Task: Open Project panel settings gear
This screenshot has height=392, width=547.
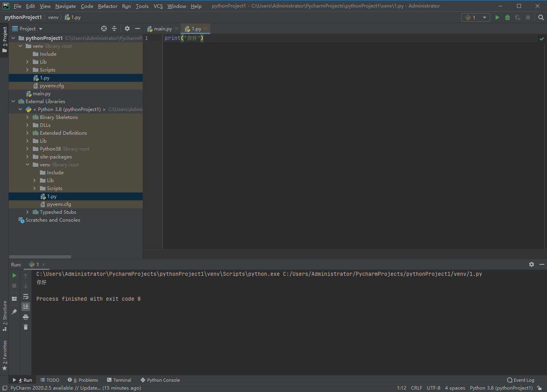Action: tap(127, 28)
